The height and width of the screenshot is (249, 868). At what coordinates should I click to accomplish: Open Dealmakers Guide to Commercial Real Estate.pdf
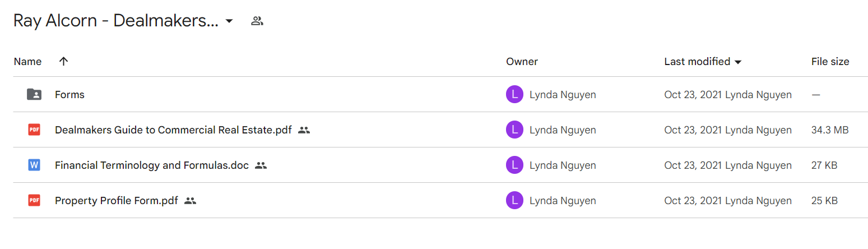173,130
